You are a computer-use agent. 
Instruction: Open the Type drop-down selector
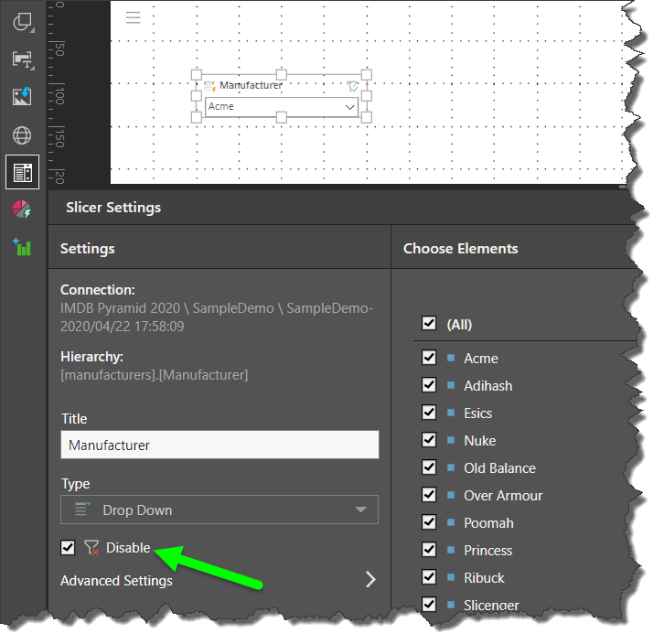pos(220,510)
